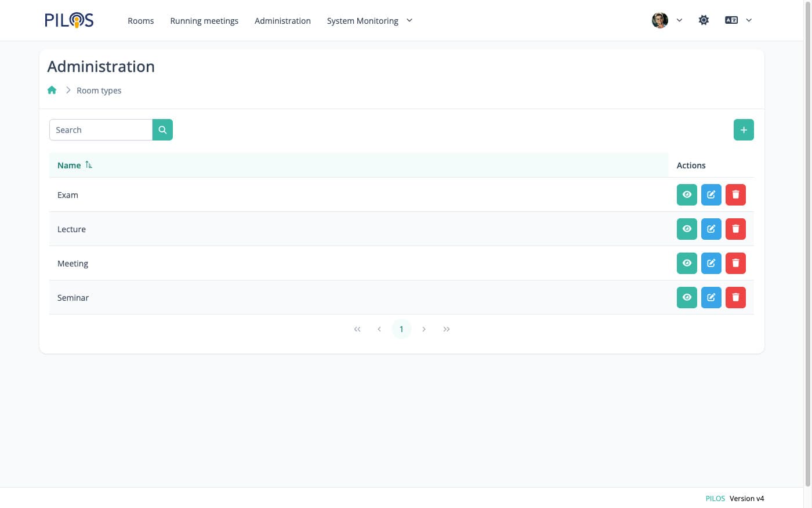Click the PILOS footer link
Screen dimensions: 812x508
(715, 498)
